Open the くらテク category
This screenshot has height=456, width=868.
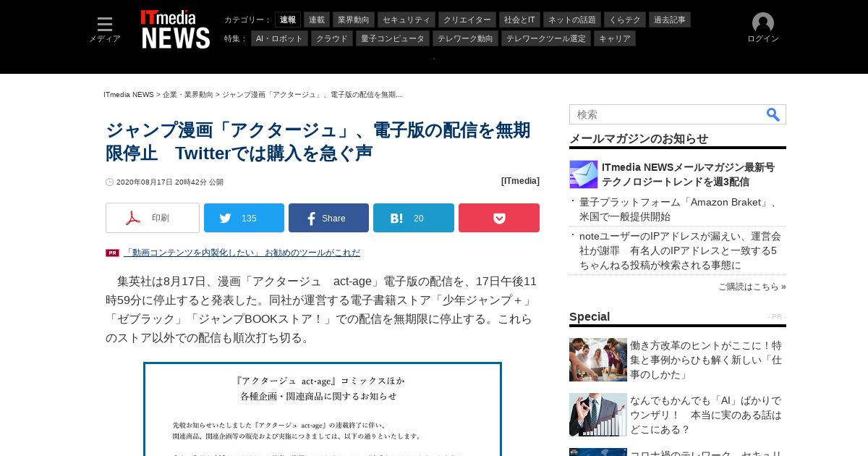(625, 20)
